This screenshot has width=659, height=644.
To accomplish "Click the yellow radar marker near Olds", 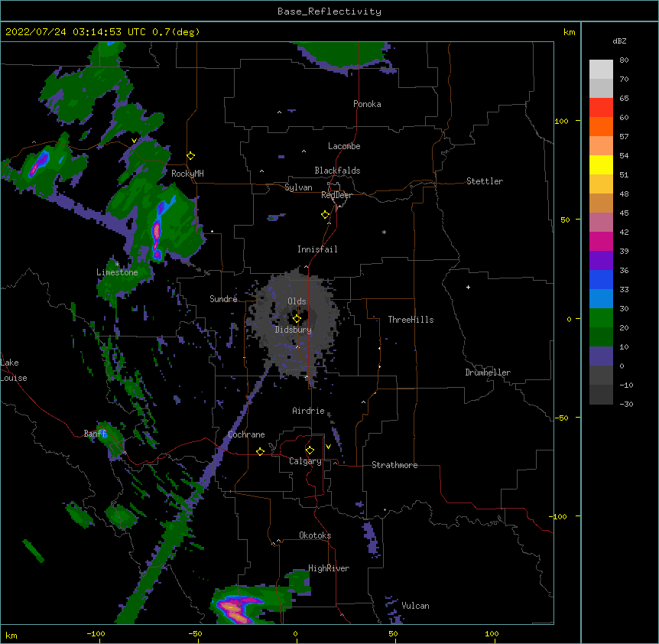I will (297, 319).
